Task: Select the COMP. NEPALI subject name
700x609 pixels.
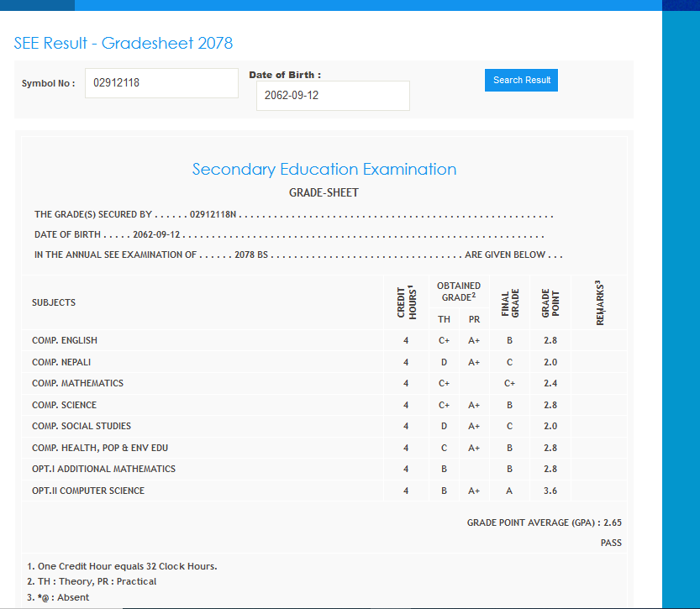Action: (x=61, y=362)
